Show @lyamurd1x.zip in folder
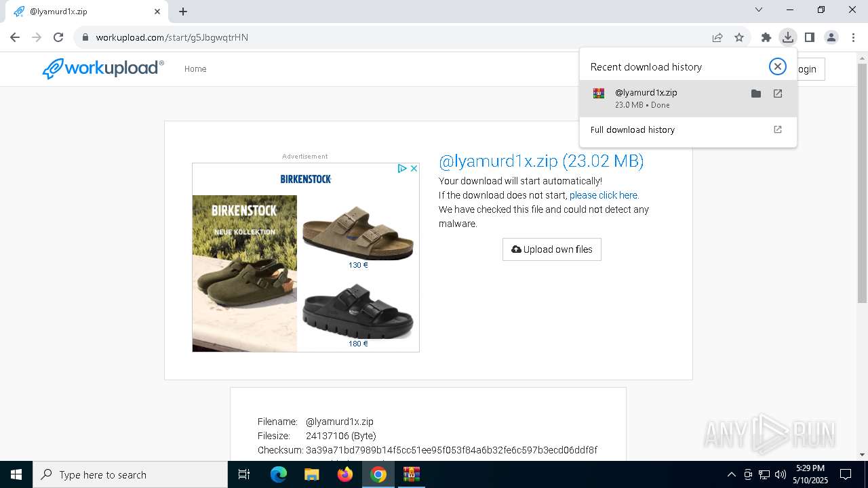The image size is (868, 488). coord(756,94)
